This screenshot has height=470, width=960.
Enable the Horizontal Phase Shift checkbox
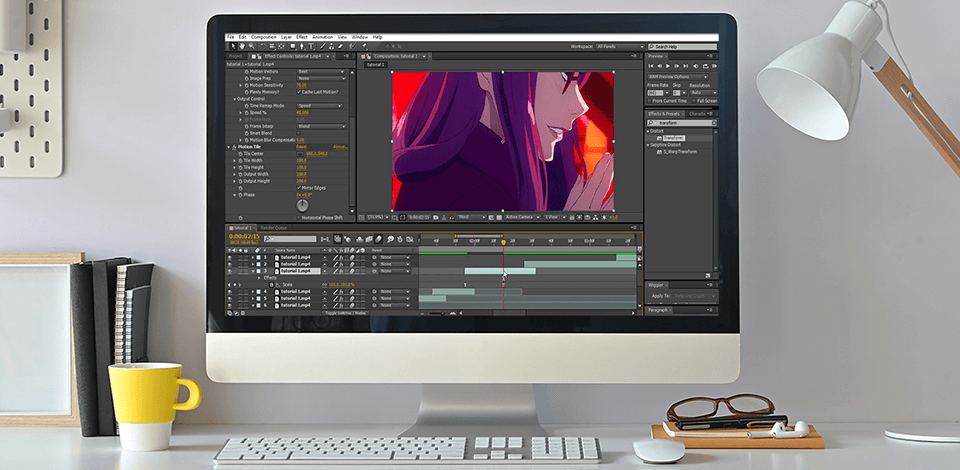298,217
